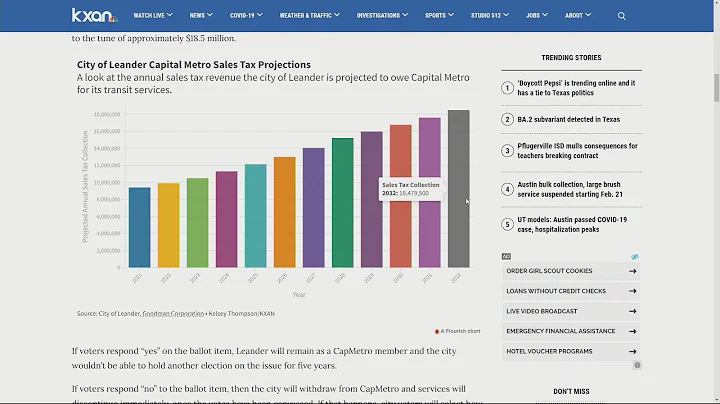
Task: Click the number 4 trending circle
Action: click(507, 189)
